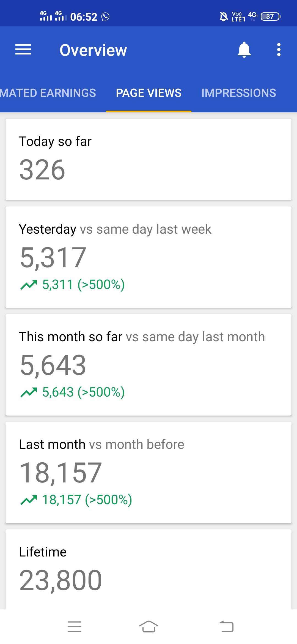Tap the Yesterday page views card
The image size is (297, 644).
[148, 257]
